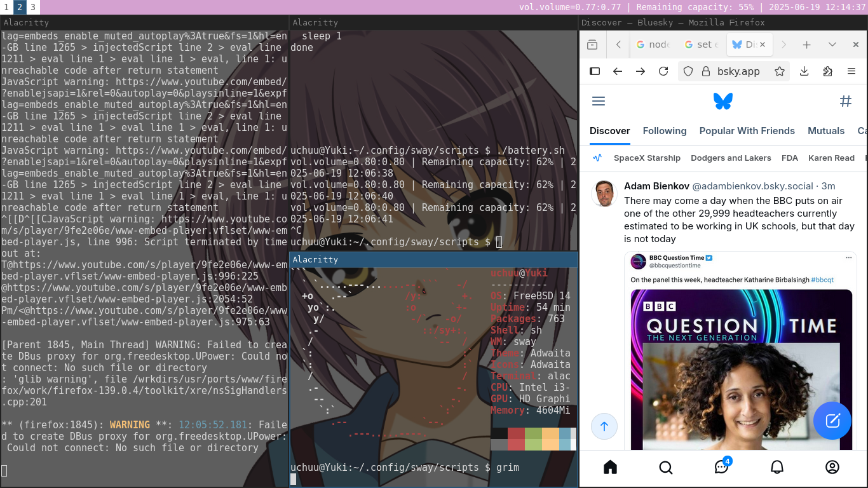Focus the bsky.app address bar
This screenshot has width=868, height=488.
pyautogui.click(x=738, y=71)
